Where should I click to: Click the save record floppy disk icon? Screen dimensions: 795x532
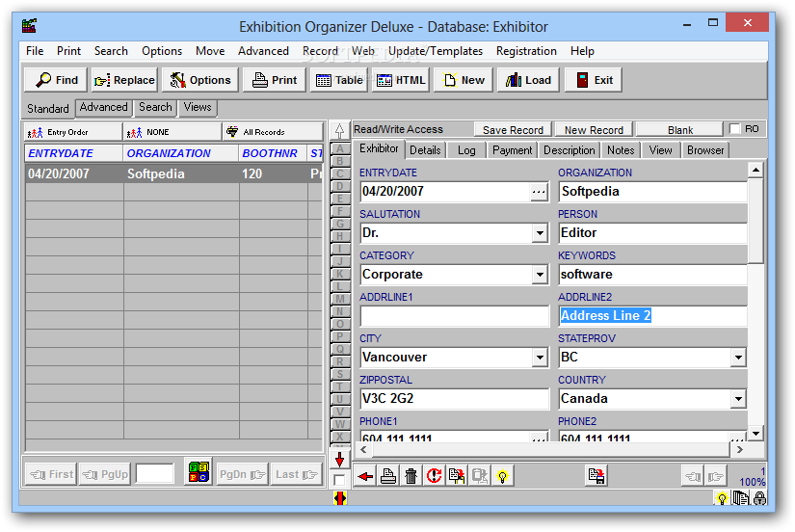click(x=596, y=476)
